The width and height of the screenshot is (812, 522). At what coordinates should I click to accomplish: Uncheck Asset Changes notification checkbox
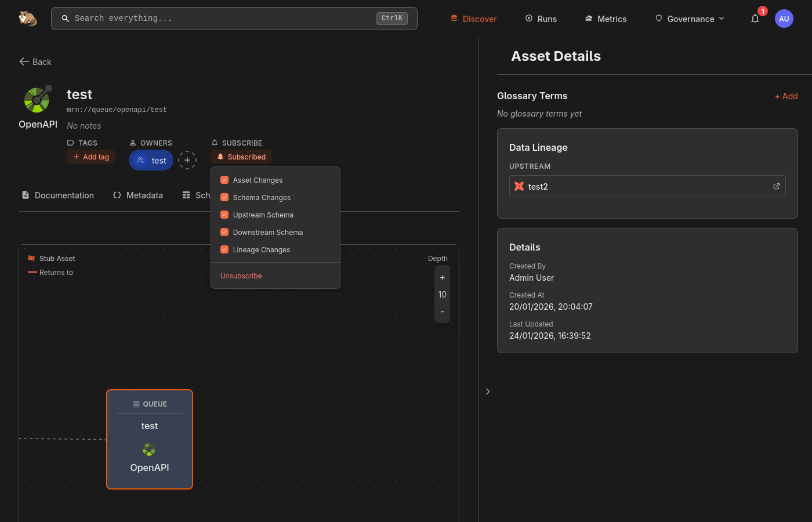coord(224,180)
